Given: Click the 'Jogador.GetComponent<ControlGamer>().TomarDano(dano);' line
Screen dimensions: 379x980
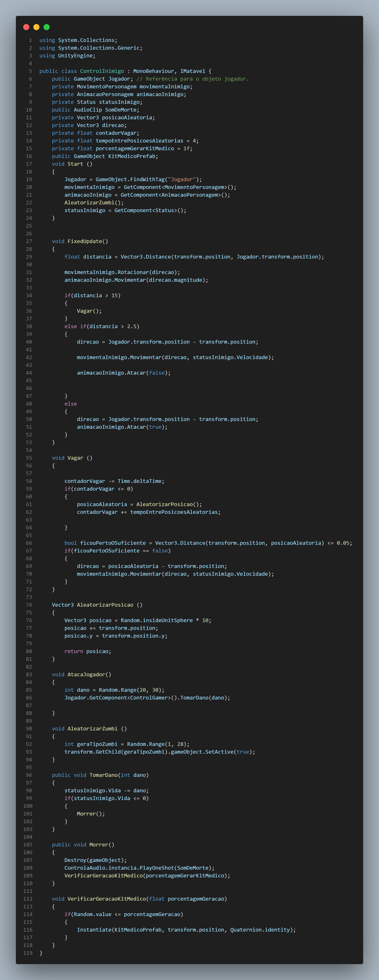Looking at the screenshot, I should point(147,698).
